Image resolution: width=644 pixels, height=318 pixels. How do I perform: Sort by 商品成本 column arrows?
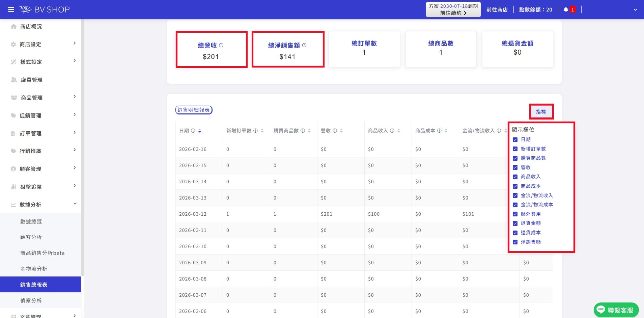tap(446, 131)
